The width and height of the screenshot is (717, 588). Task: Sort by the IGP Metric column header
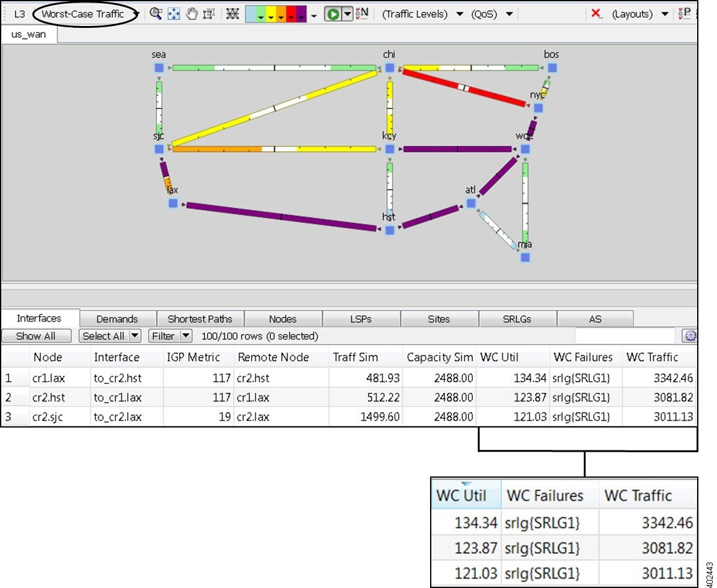[x=198, y=357]
